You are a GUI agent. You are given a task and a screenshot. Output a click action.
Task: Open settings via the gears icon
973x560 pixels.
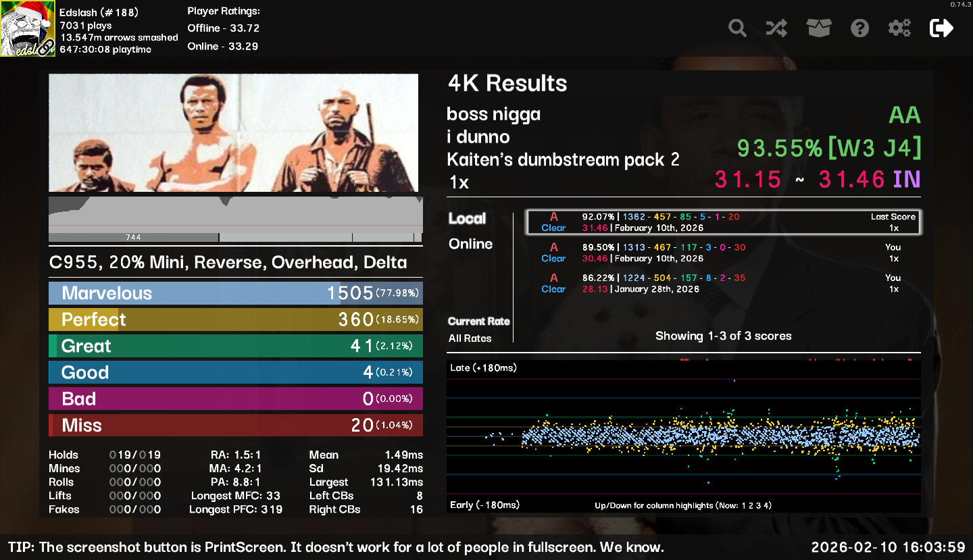click(899, 28)
